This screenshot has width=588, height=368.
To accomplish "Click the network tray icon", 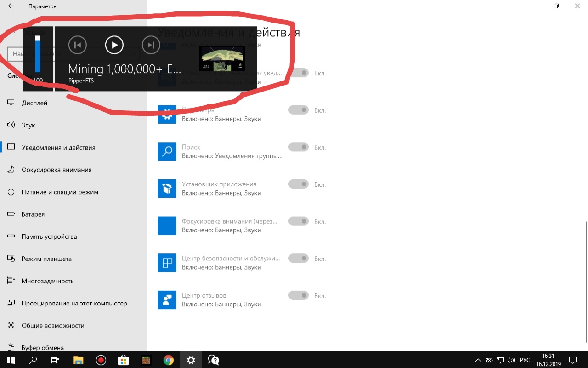I will [x=500, y=360].
